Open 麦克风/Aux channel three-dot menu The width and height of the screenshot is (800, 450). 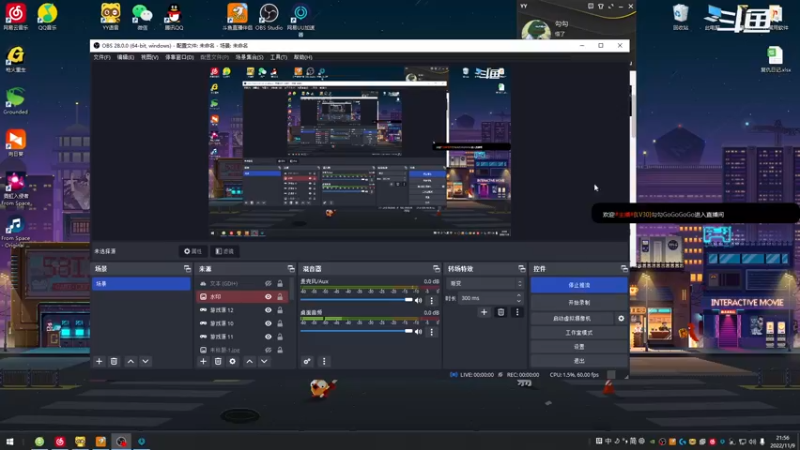click(x=432, y=301)
